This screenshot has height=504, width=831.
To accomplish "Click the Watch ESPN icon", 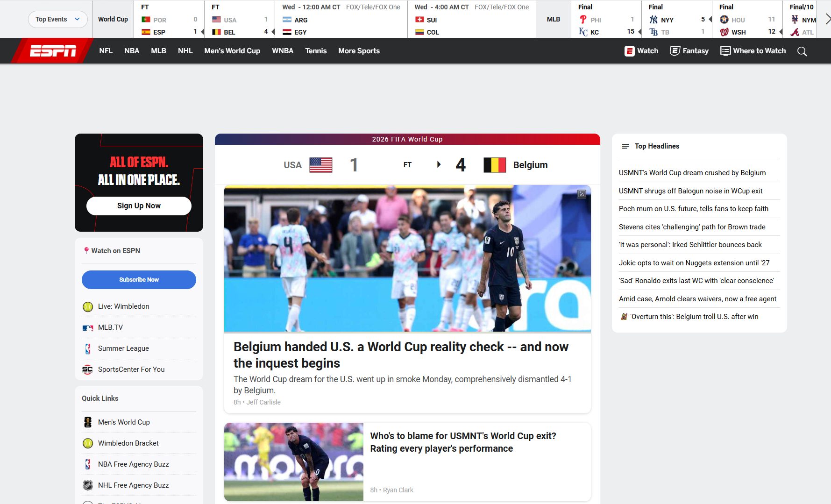I will pyautogui.click(x=630, y=51).
